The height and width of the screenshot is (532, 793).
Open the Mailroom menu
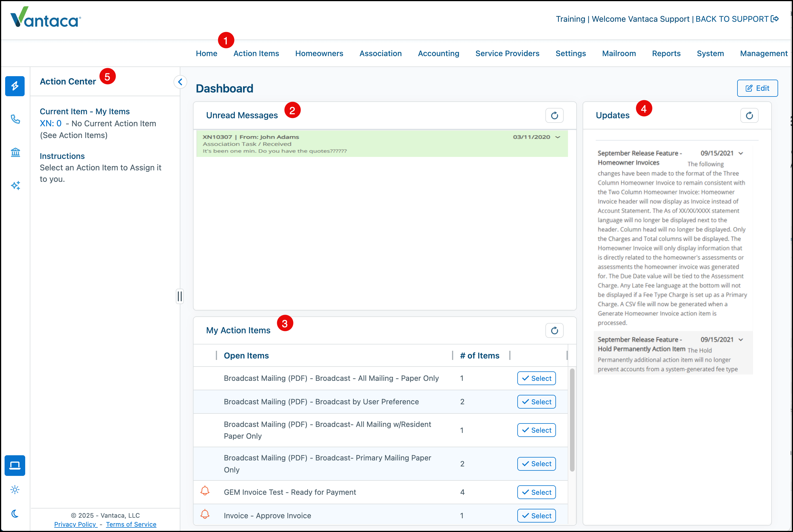619,53
